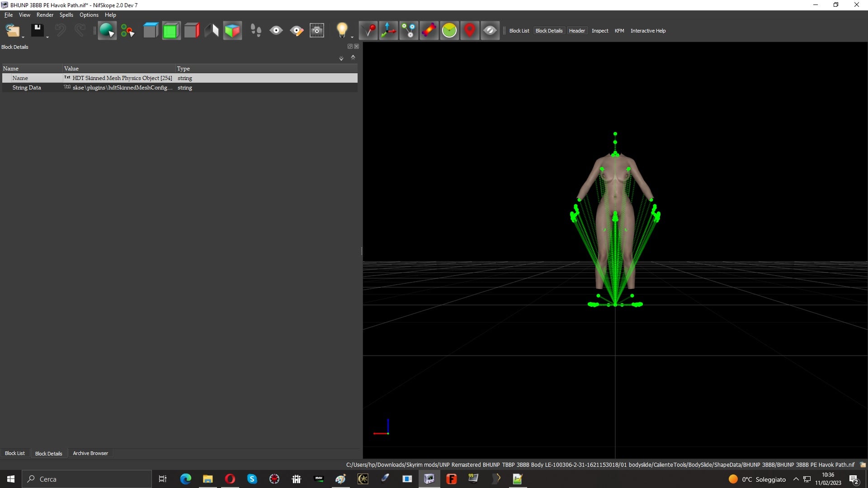The image size is (868, 488).
Task: Toggle the green-yellow circle render icon
Action: point(449,31)
